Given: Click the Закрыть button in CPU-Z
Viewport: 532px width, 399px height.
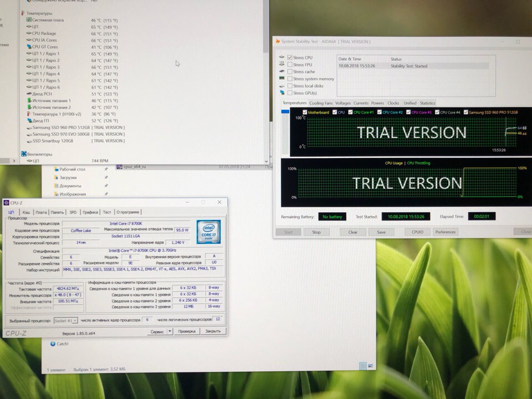Looking at the screenshot, I should 213,331.
